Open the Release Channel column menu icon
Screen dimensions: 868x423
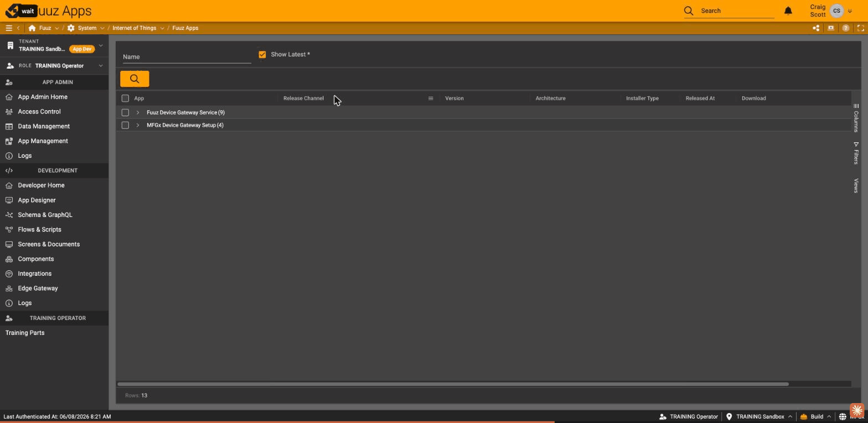click(431, 99)
